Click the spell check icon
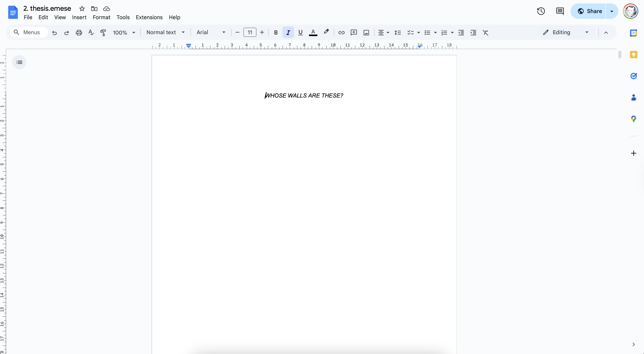Image resolution: width=644 pixels, height=354 pixels. [91, 33]
